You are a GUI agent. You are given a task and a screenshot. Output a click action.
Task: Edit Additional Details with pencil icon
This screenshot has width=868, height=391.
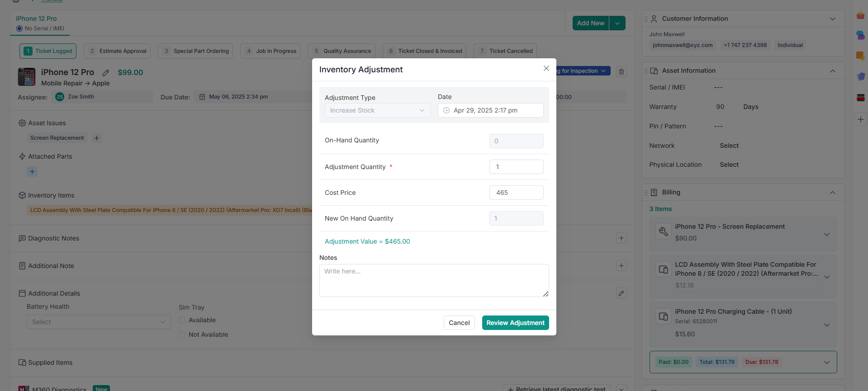coord(621,293)
